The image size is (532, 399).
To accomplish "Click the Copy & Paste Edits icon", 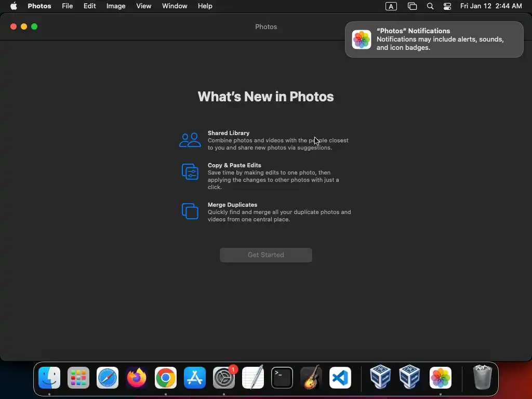I will [x=190, y=171].
